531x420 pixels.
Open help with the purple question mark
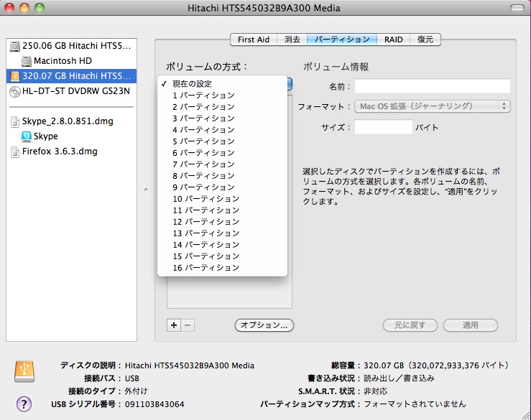click(x=24, y=403)
